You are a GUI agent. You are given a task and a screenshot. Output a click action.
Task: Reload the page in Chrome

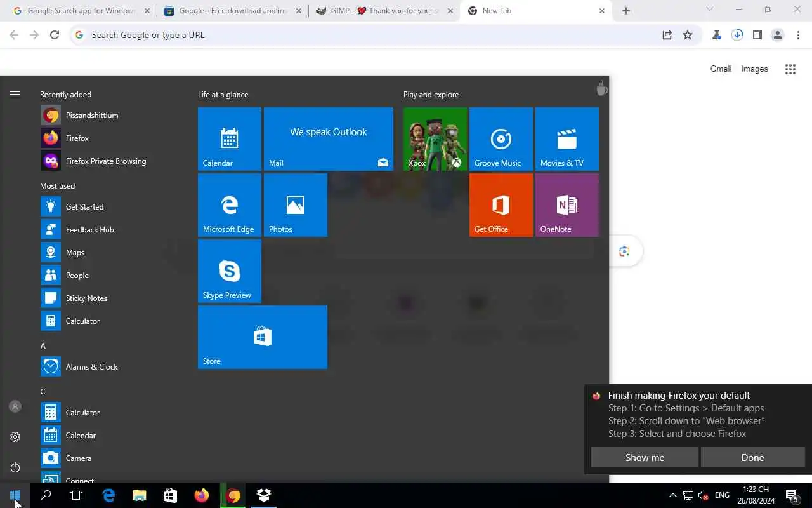point(55,35)
